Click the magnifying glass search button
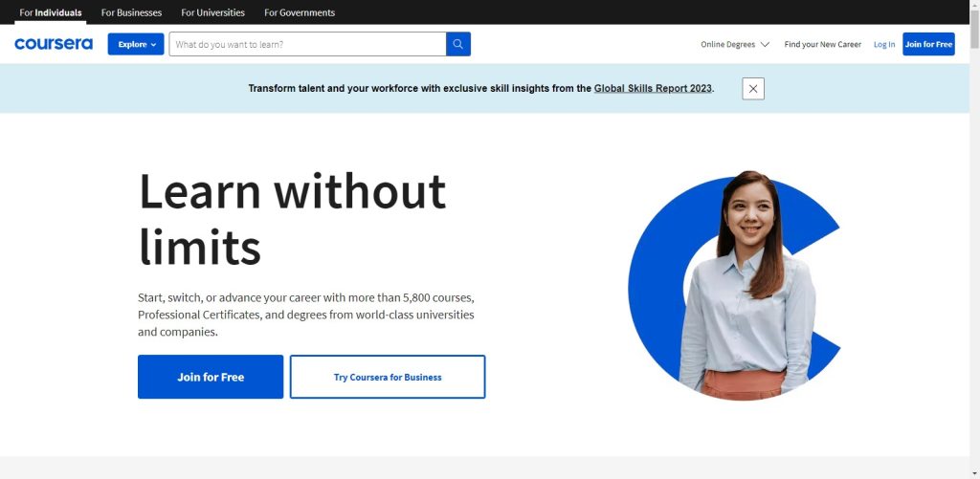The height and width of the screenshot is (479, 980). click(x=458, y=44)
